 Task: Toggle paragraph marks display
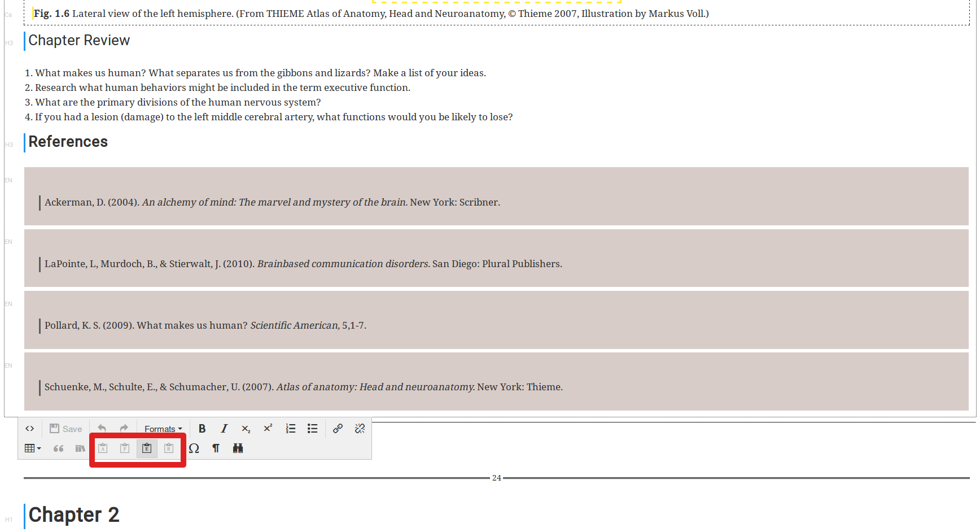pyautogui.click(x=216, y=448)
